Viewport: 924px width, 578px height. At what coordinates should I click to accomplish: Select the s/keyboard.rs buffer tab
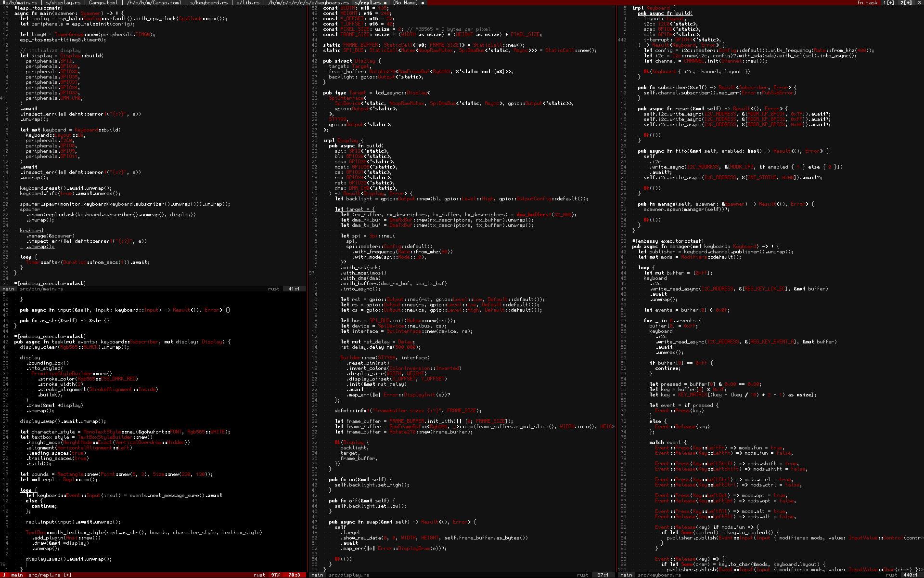click(x=209, y=2)
